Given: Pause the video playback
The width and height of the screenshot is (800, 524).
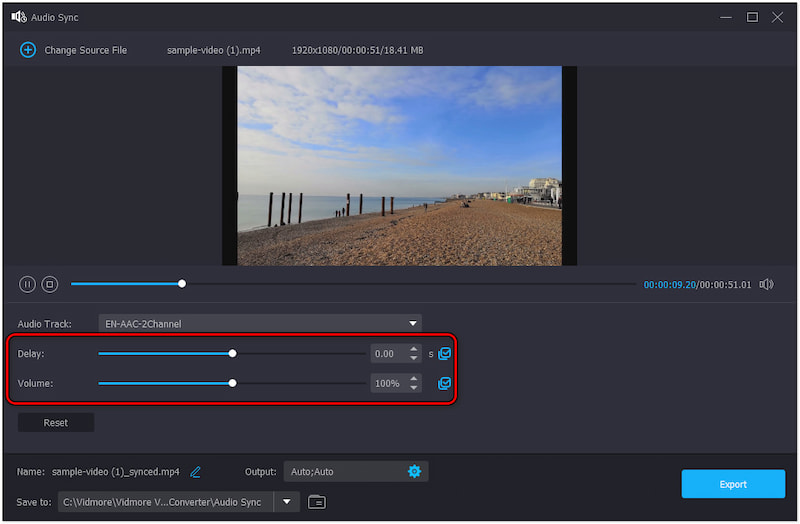Looking at the screenshot, I should [x=27, y=284].
